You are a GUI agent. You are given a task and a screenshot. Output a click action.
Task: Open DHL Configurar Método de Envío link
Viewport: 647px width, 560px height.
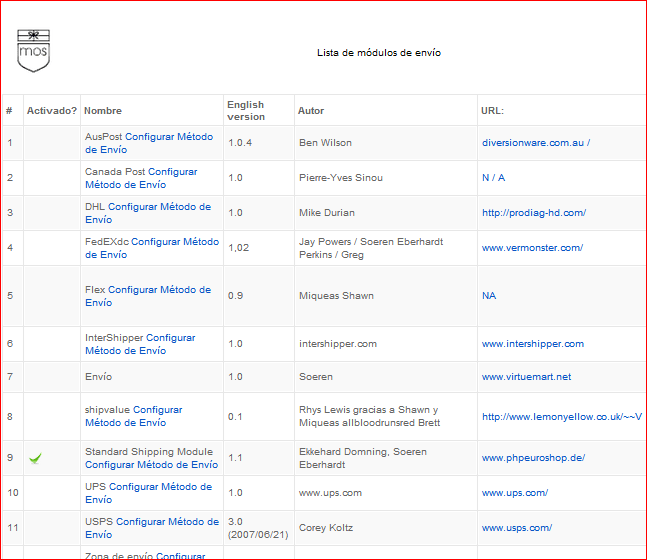click(x=148, y=213)
